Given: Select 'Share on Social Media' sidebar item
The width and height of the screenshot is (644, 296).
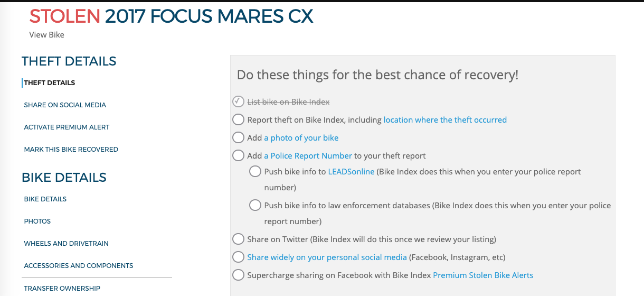Looking at the screenshot, I should point(65,105).
